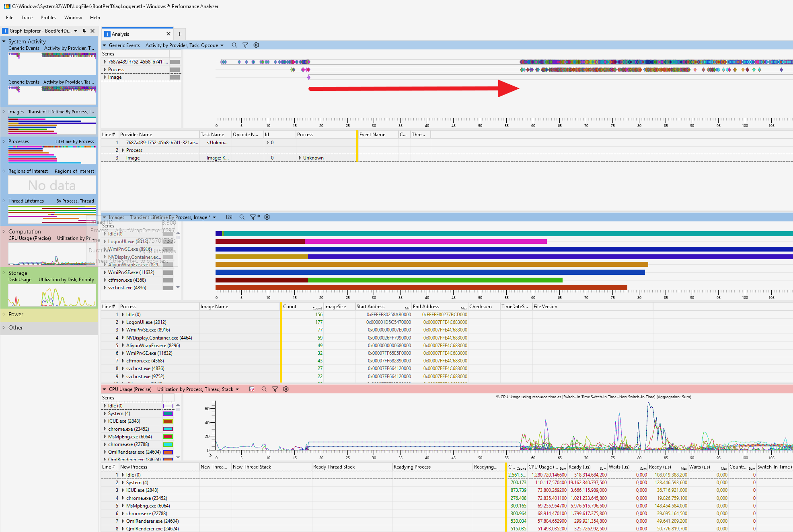Open Images graph settings gear
793x532 pixels.
point(267,217)
